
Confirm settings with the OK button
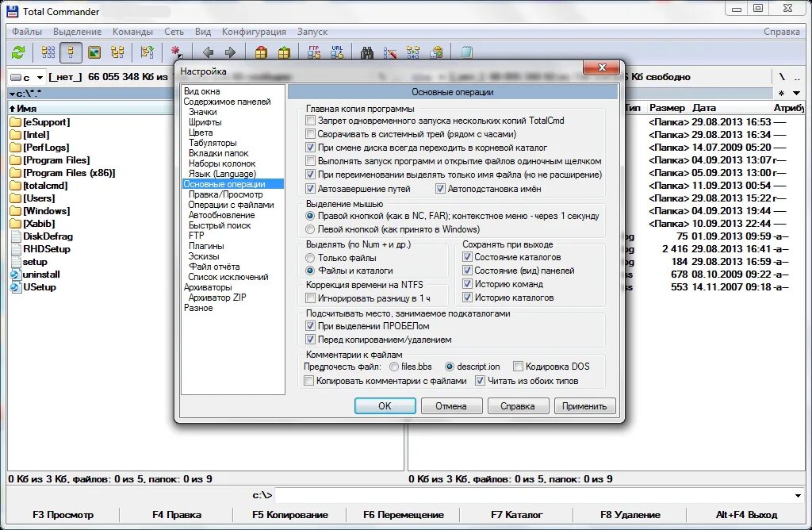[x=385, y=405]
